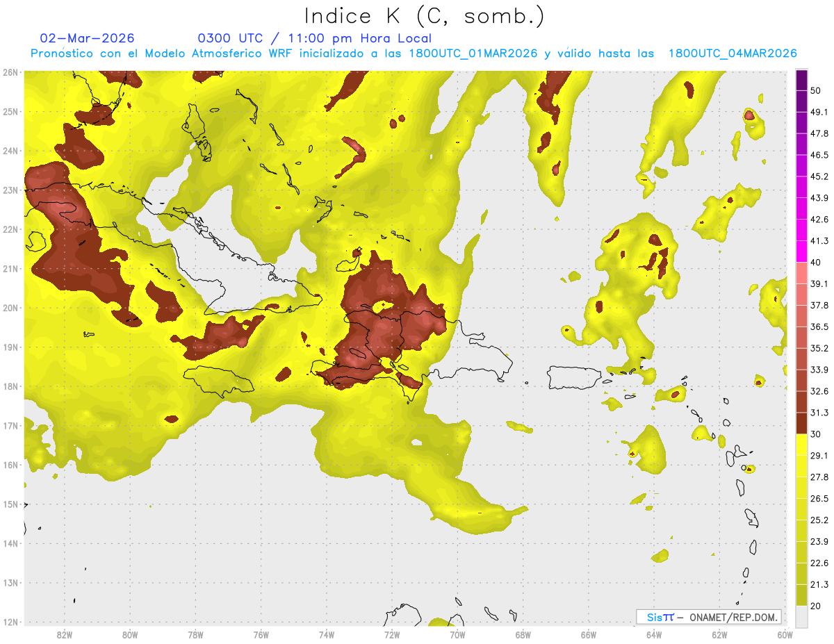Image resolution: width=834 pixels, height=644 pixels.
Task: Click the valid-until text "1800UTC_04MAR2026"
Action: click(733, 53)
